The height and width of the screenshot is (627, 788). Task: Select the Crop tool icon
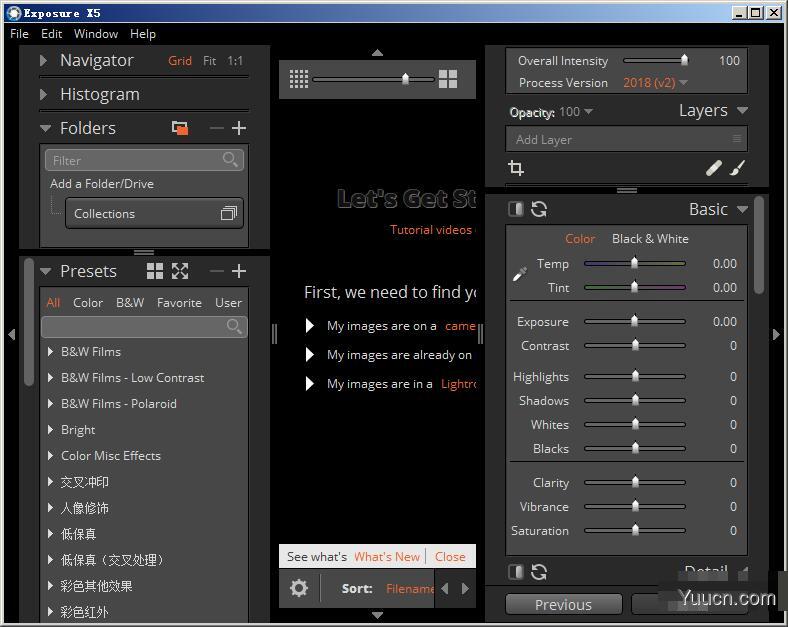click(x=516, y=168)
